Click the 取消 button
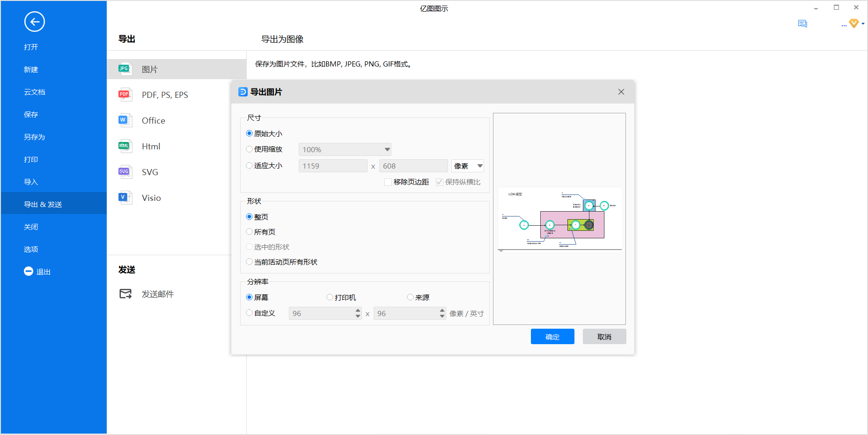Screen dimensions: 868x435 604,337
